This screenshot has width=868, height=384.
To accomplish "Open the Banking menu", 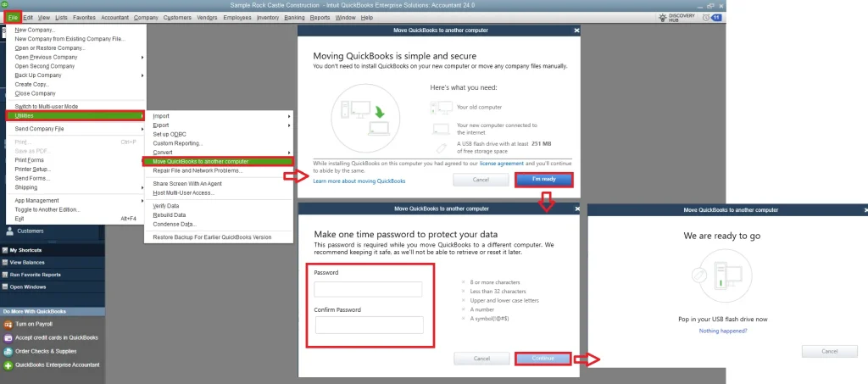I will point(294,18).
